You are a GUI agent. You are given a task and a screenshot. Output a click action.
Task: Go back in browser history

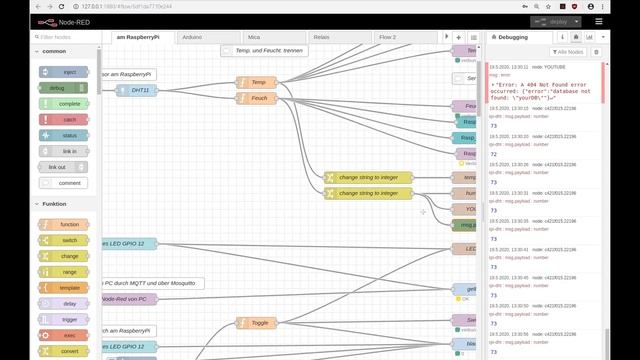tap(38, 7)
